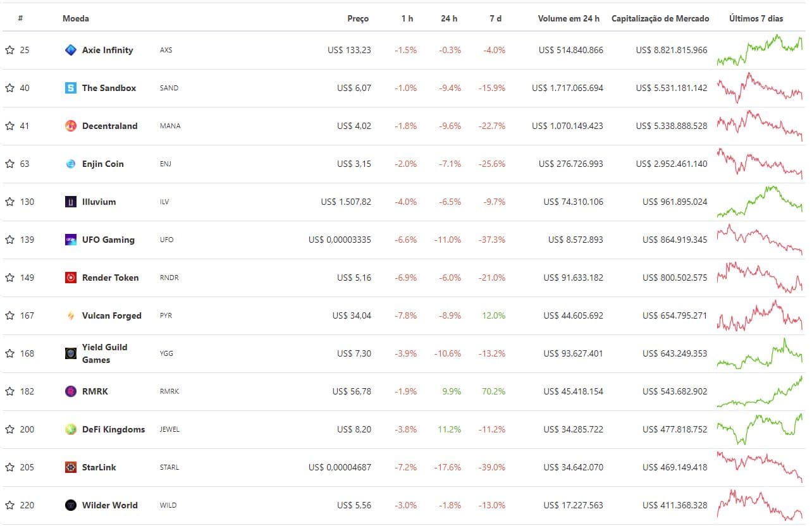The height and width of the screenshot is (526, 812).
Task: Open the Vulcan Forged page
Action: (x=112, y=315)
